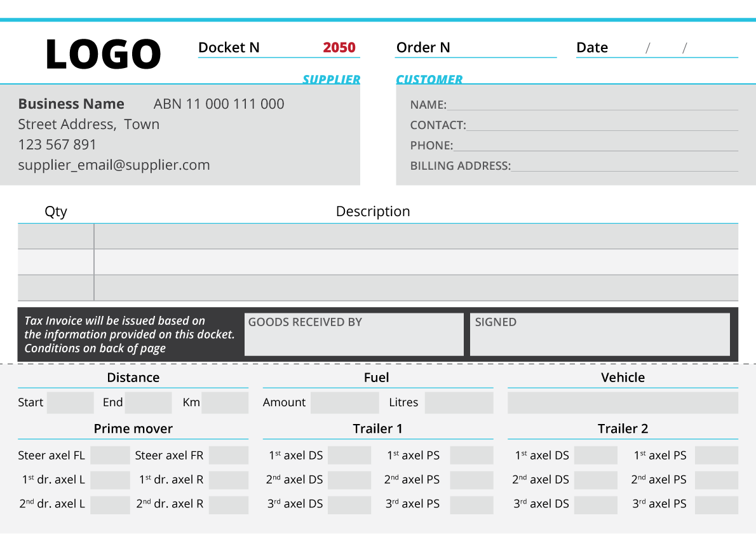Click the customer PHONE line

pos(595,145)
